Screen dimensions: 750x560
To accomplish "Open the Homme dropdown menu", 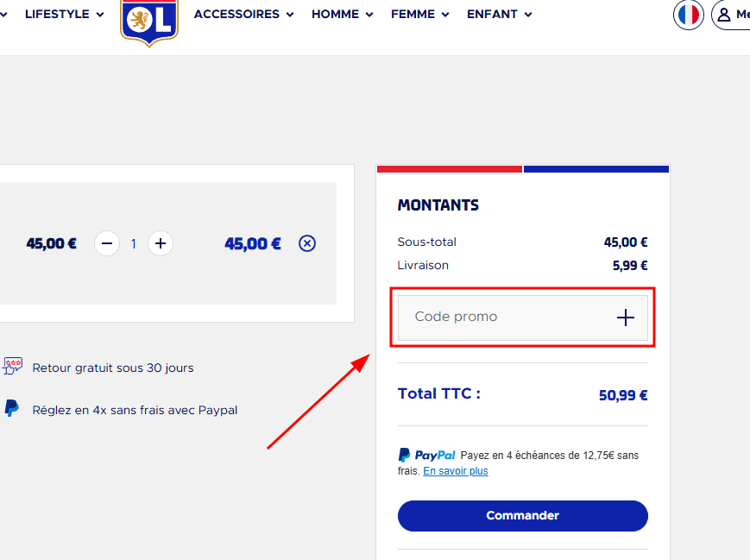I will 342,14.
